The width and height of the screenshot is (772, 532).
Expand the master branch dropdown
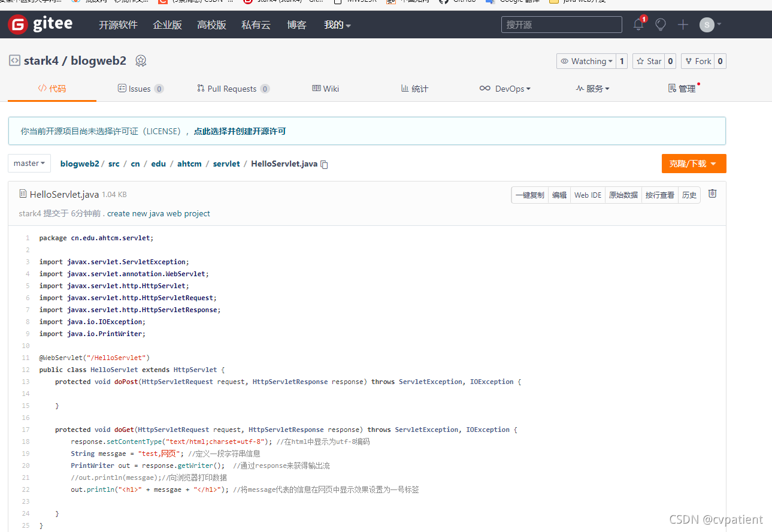tap(29, 163)
